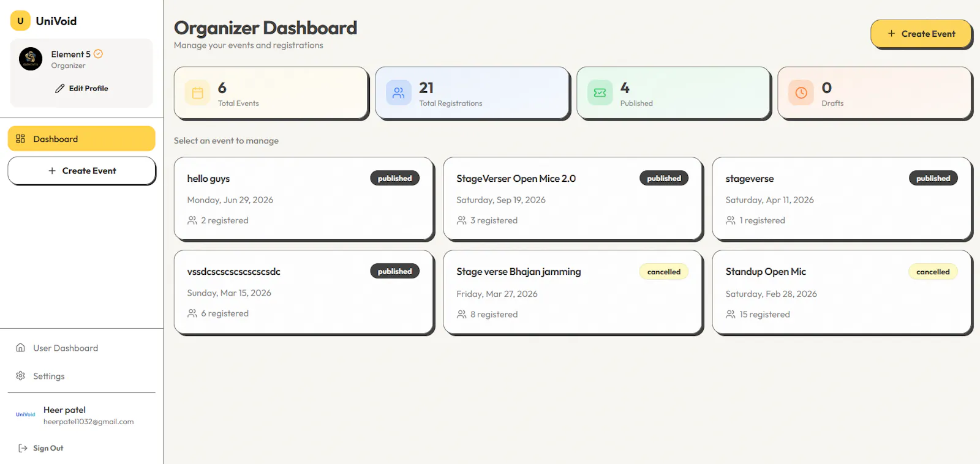980x464 pixels.
Task: Open the Standup Open Mic event
Action: pos(842,292)
